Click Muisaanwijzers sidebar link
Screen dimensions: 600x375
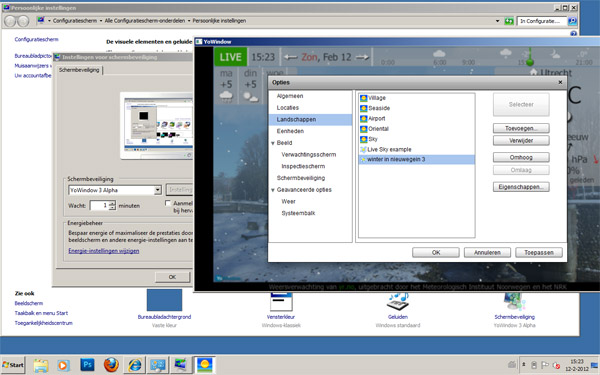pos(33,66)
